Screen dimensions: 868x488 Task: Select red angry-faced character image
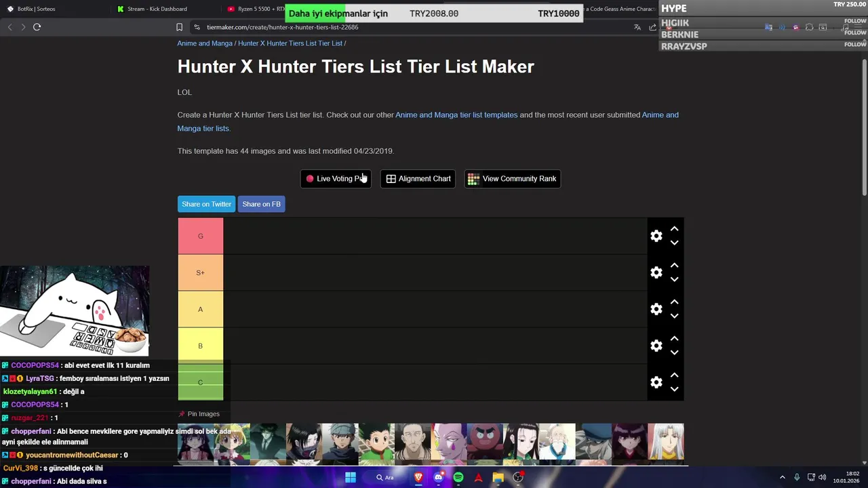(x=484, y=442)
